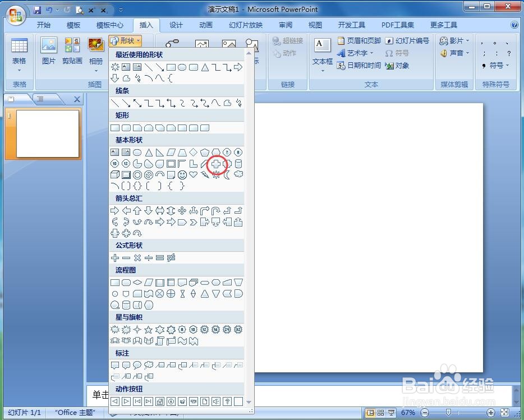The height and width of the screenshot is (420, 524).
Task: Save via the Quick Access Toolbar
Action: pos(37,10)
